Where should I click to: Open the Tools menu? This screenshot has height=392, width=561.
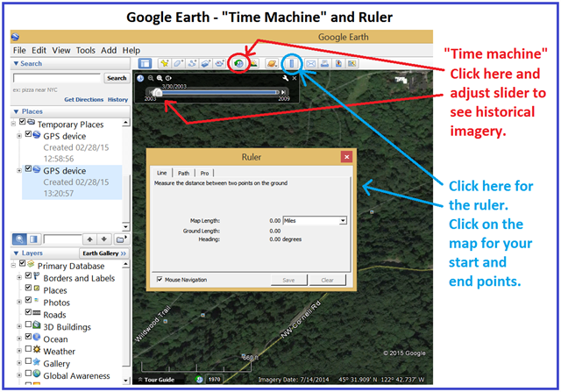(86, 51)
